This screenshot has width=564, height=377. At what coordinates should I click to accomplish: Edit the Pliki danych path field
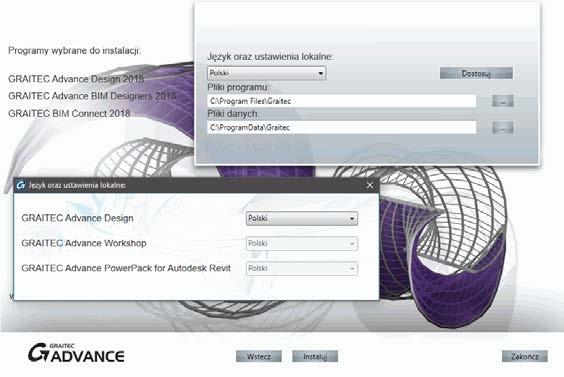(x=342, y=127)
